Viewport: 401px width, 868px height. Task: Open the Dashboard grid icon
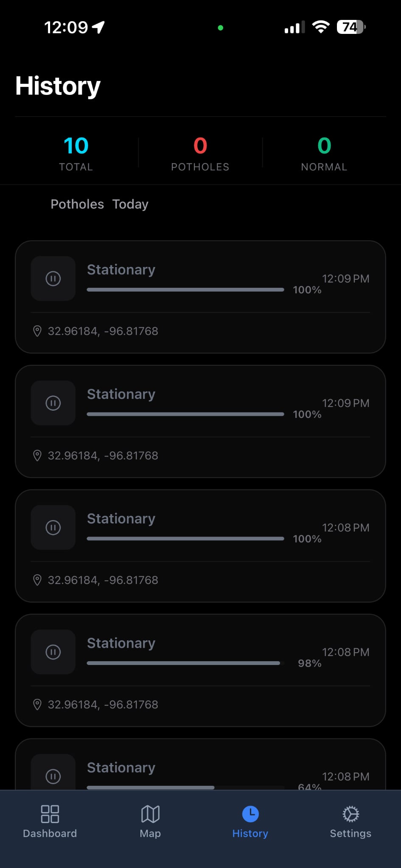[50, 814]
